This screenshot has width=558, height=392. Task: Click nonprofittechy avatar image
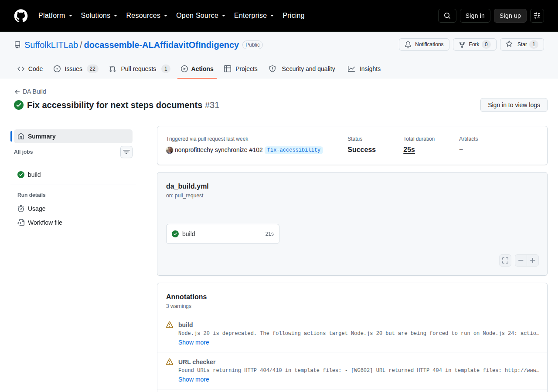[170, 150]
